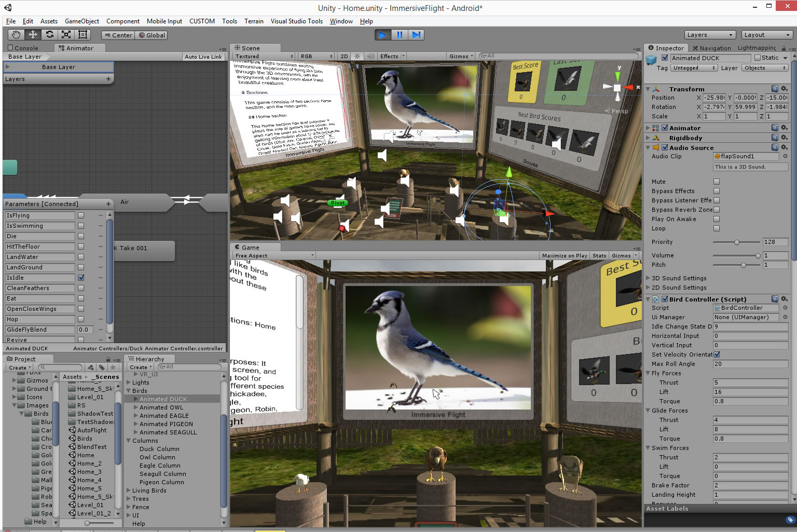Toggle the 2D scene view button
The width and height of the screenshot is (797, 532).
click(344, 56)
